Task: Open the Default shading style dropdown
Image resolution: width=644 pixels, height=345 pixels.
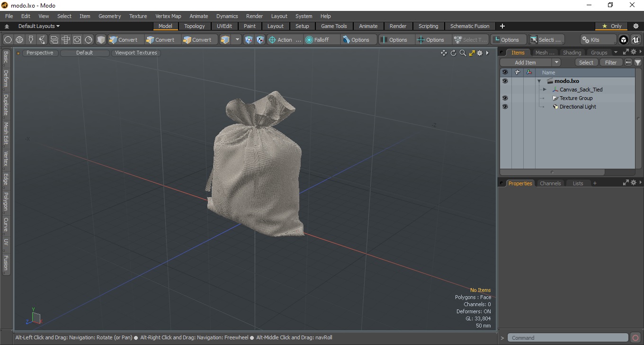Action: [x=84, y=53]
